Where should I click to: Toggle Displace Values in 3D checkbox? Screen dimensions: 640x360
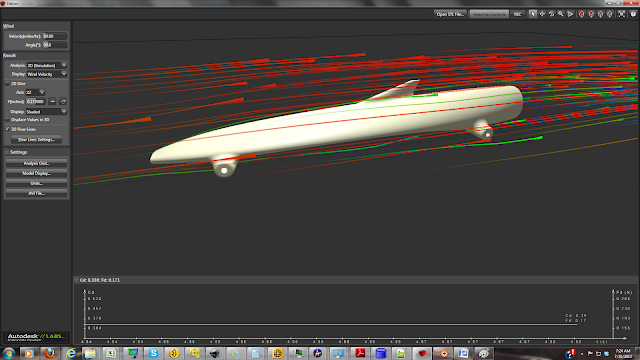(x=7, y=120)
